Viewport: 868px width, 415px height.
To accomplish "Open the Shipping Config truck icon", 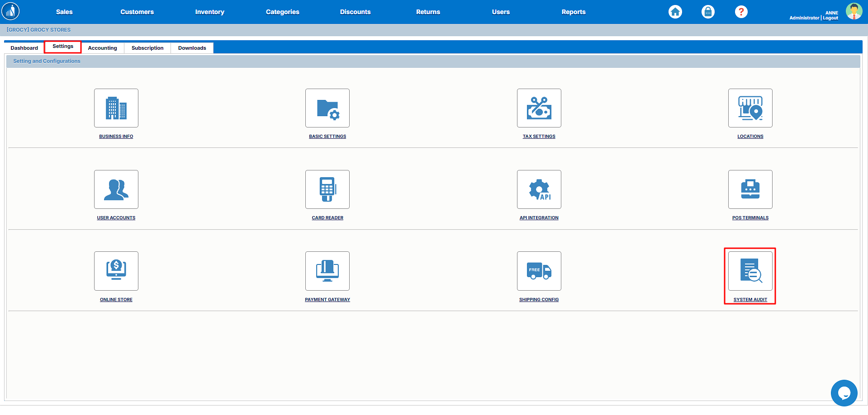I will pos(539,271).
